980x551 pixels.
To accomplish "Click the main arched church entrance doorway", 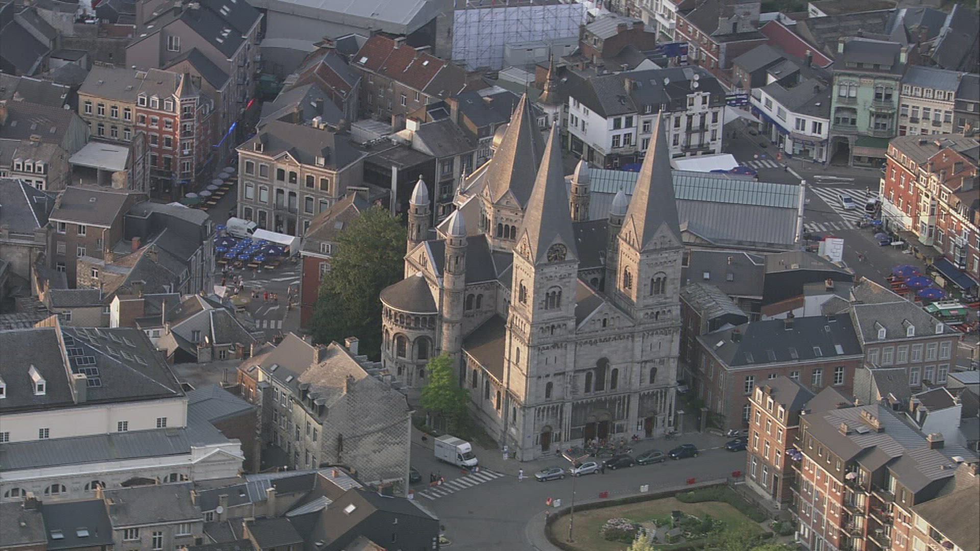I will click(596, 430).
